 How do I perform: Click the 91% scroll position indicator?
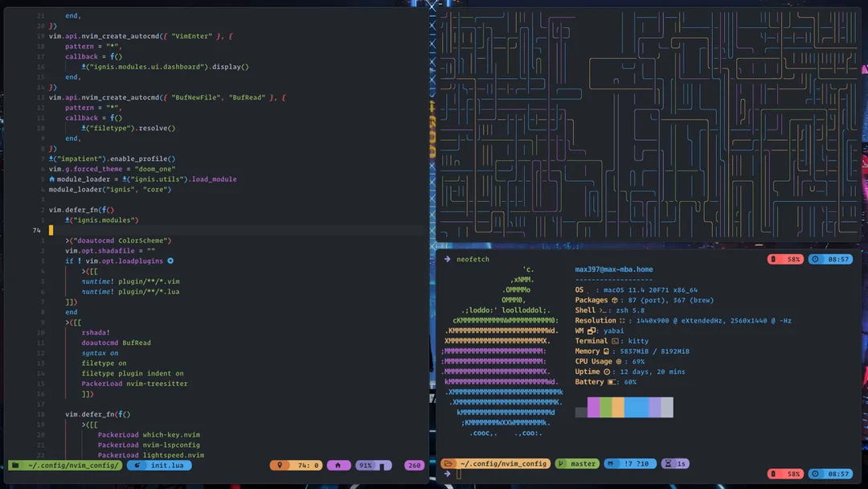coord(366,465)
